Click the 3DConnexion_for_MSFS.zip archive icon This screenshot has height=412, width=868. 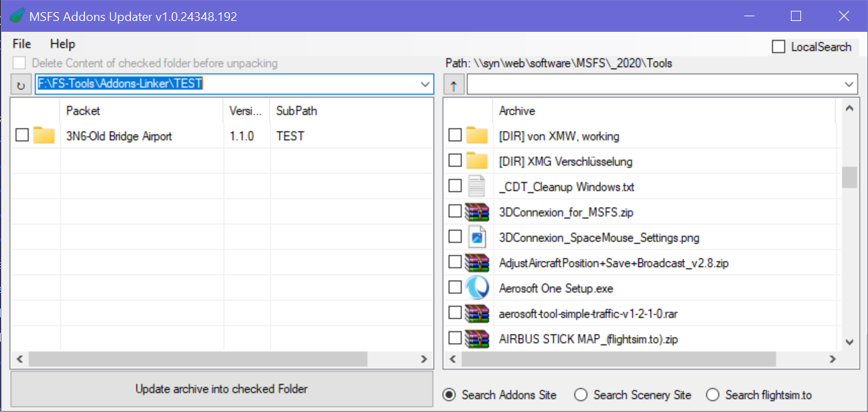(x=477, y=212)
